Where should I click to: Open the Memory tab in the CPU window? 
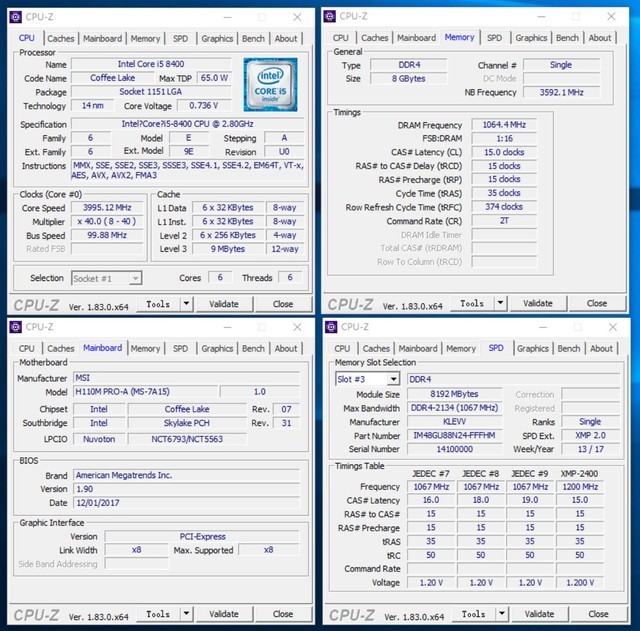coord(145,38)
